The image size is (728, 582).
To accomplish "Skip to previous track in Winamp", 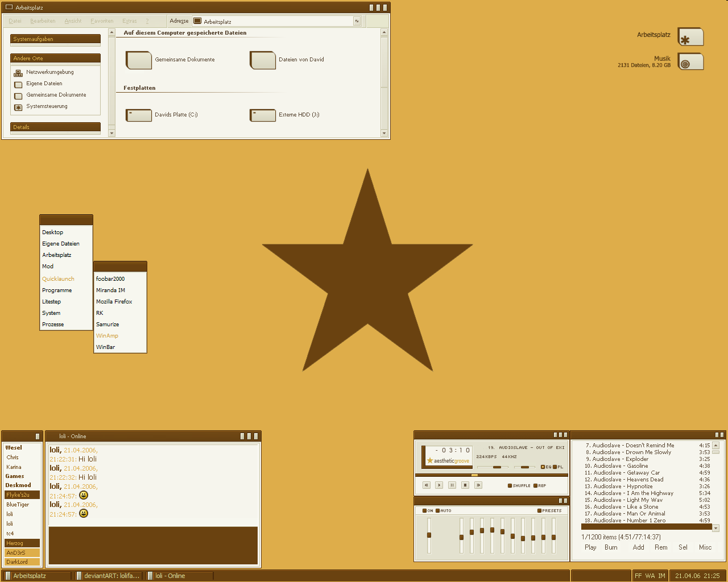I will [427, 485].
